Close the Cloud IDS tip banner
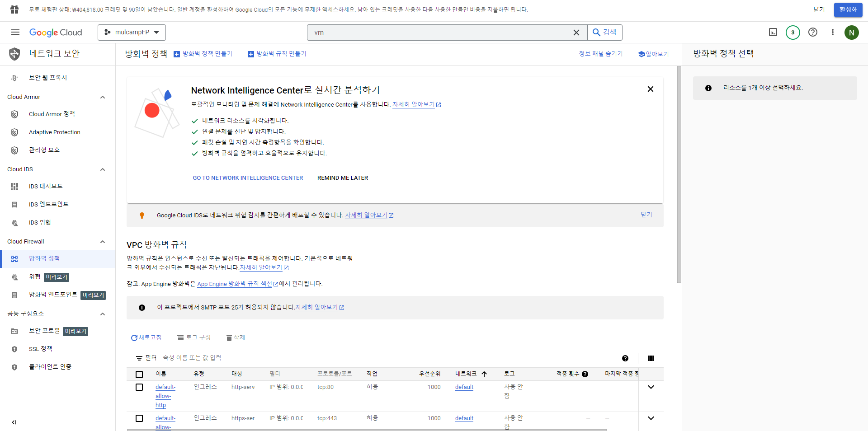Viewport: 868px width, 431px height. tap(646, 215)
